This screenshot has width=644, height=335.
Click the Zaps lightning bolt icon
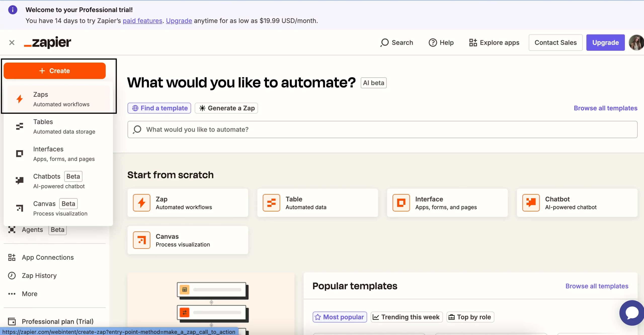[20, 99]
